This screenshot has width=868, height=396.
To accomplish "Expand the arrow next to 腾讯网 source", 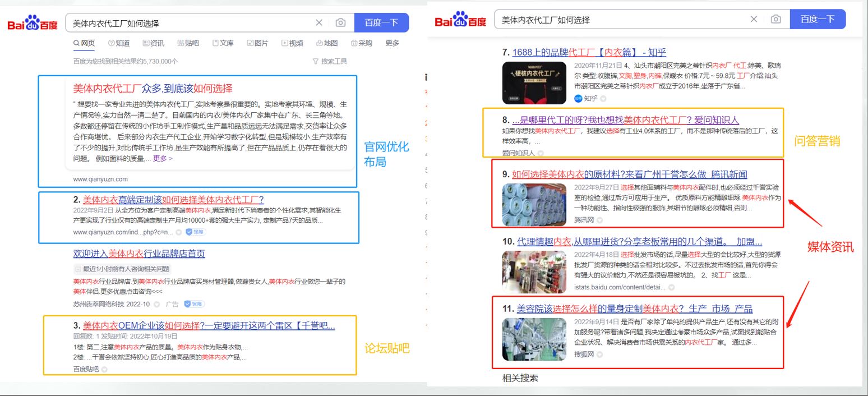I will [x=602, y=220].
